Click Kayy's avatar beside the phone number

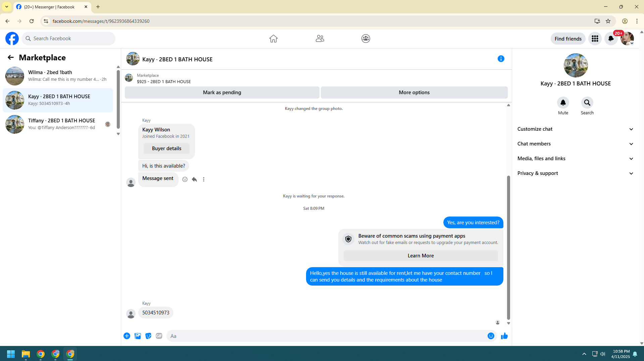131,314
